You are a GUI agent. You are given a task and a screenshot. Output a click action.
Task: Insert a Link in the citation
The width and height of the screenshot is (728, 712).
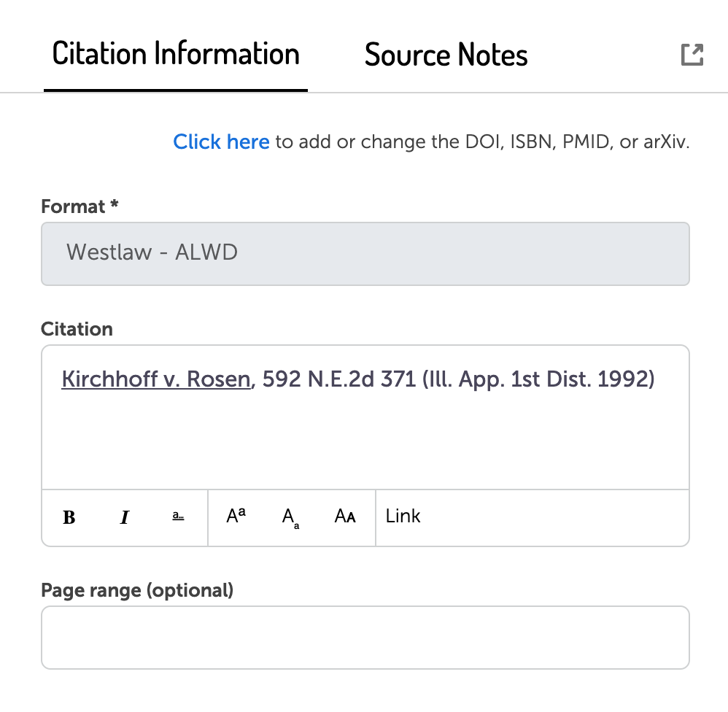(x=403, y=516)
